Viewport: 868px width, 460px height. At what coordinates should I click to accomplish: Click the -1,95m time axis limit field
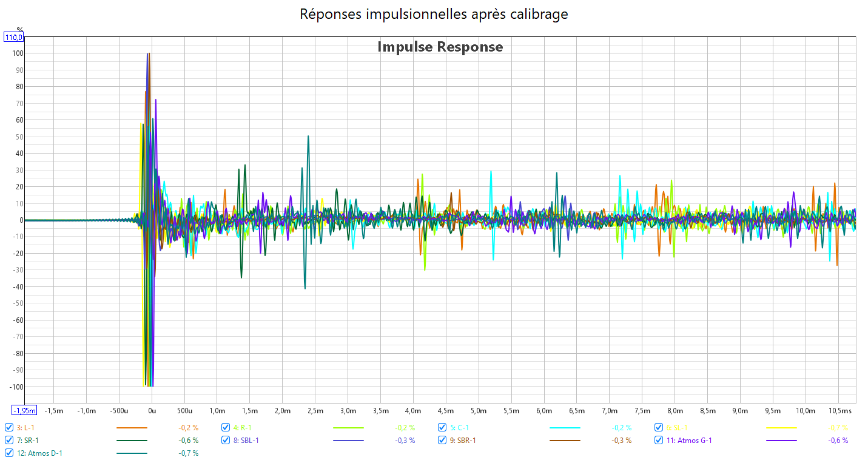[x=25, y=410]
